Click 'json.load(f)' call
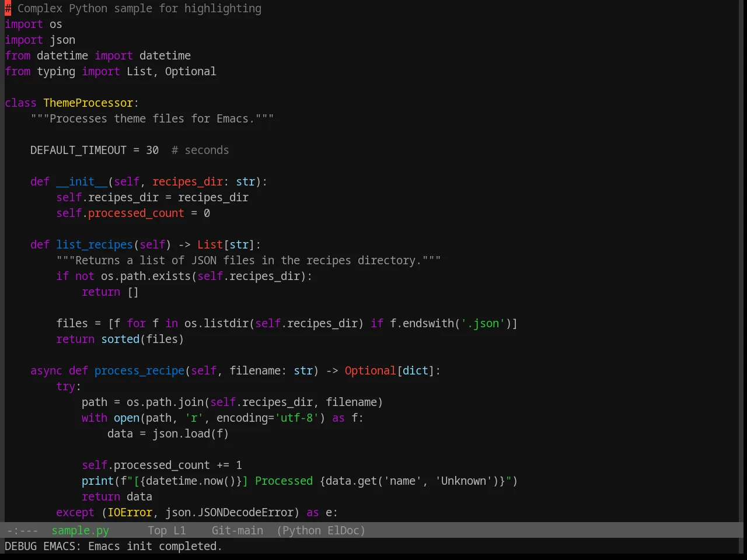Viewport: 747px width, 560px height. coord(191,433)
